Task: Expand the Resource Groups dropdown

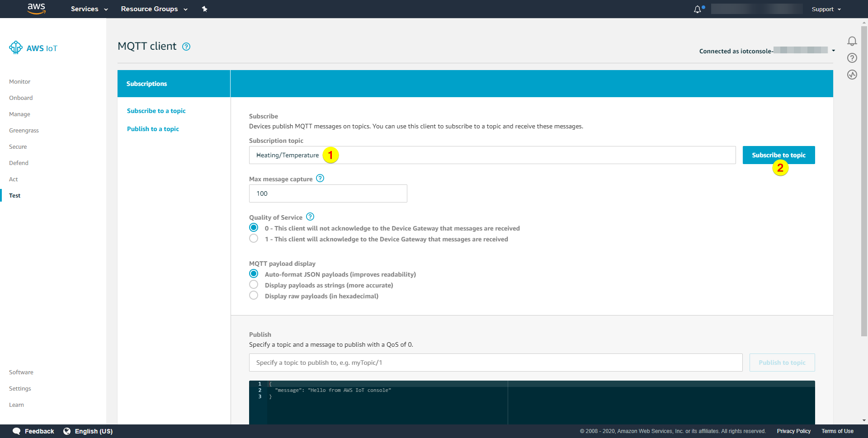Action: tap(154, 9)
